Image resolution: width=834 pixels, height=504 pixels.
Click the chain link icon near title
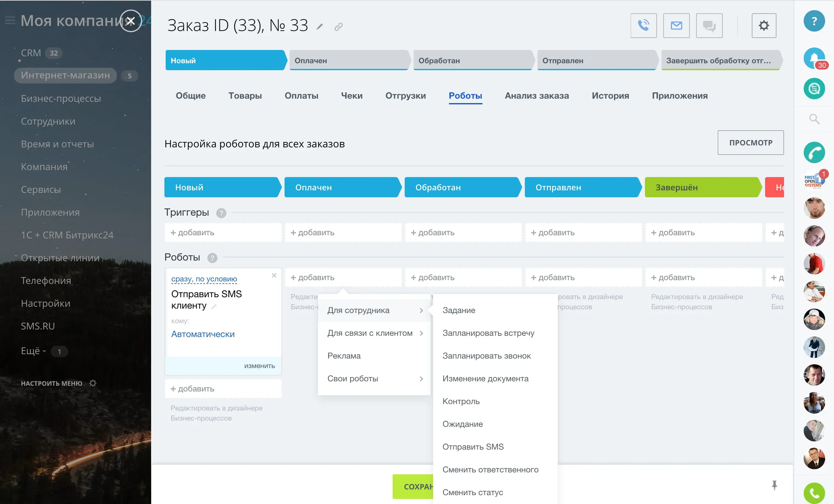coord(338,27)
